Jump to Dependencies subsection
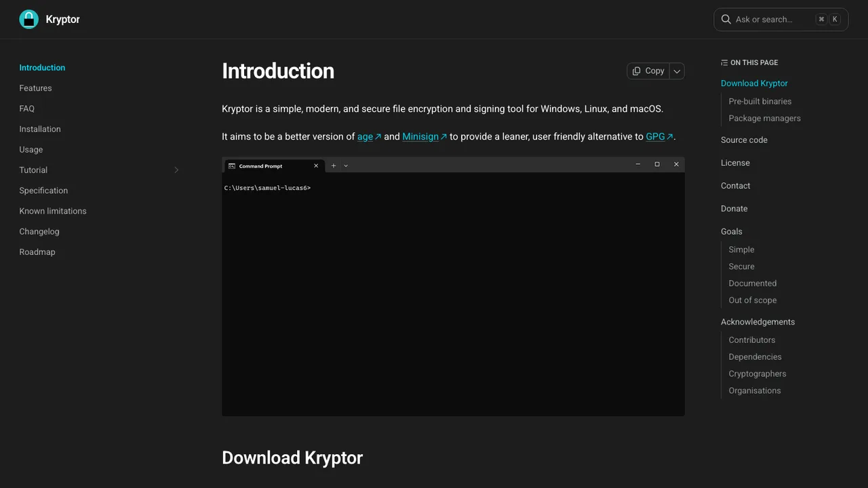Image resolution: width=868 pixels, height=488 pixels. coord(755,357)
